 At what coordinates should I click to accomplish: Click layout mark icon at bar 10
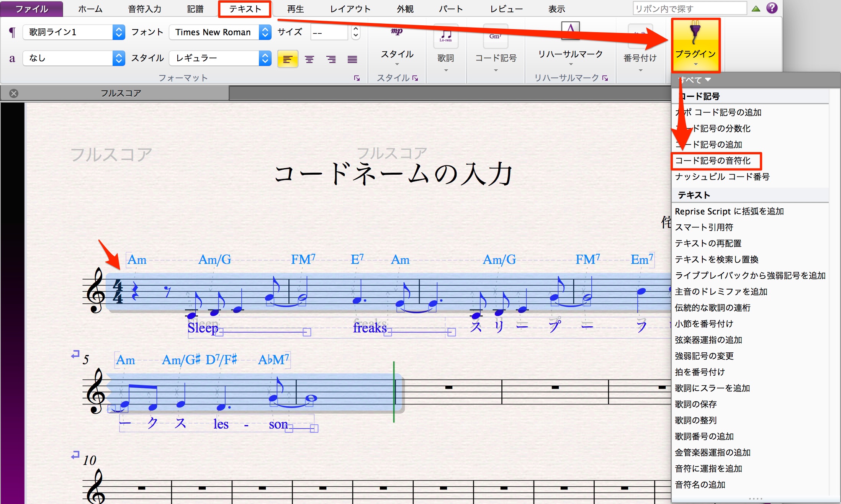coord(75,455)
